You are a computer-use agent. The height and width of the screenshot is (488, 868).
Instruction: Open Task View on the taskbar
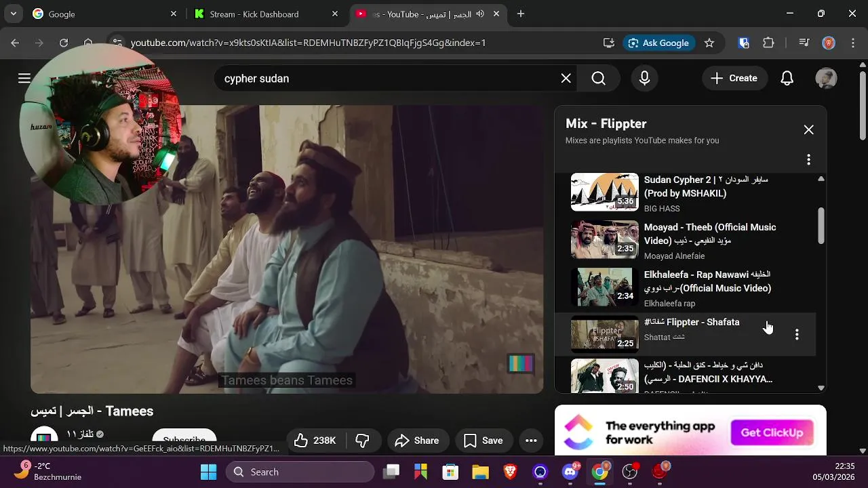391,472
